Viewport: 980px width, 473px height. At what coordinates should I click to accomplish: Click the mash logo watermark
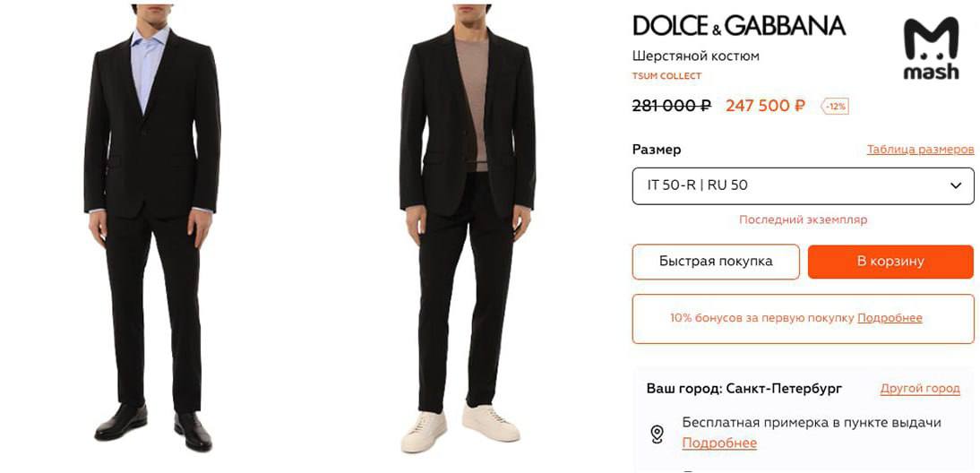click(x=931, y=49)
